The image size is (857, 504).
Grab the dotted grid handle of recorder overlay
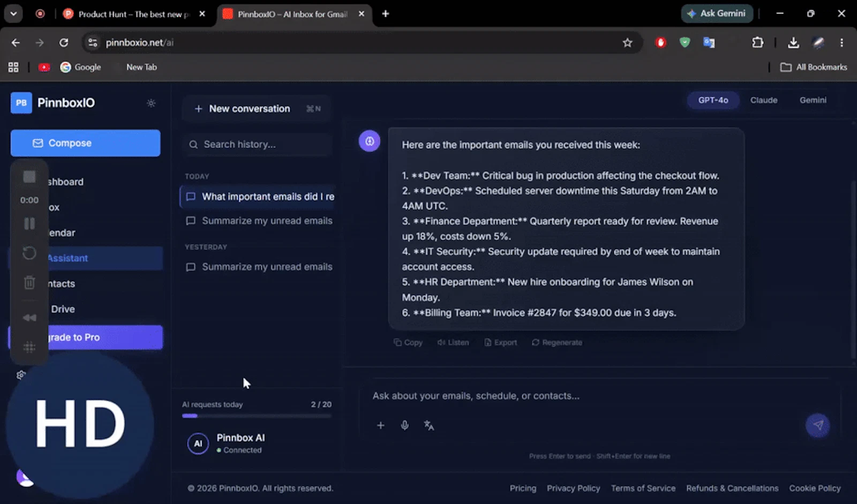click(x=29, y=347)
